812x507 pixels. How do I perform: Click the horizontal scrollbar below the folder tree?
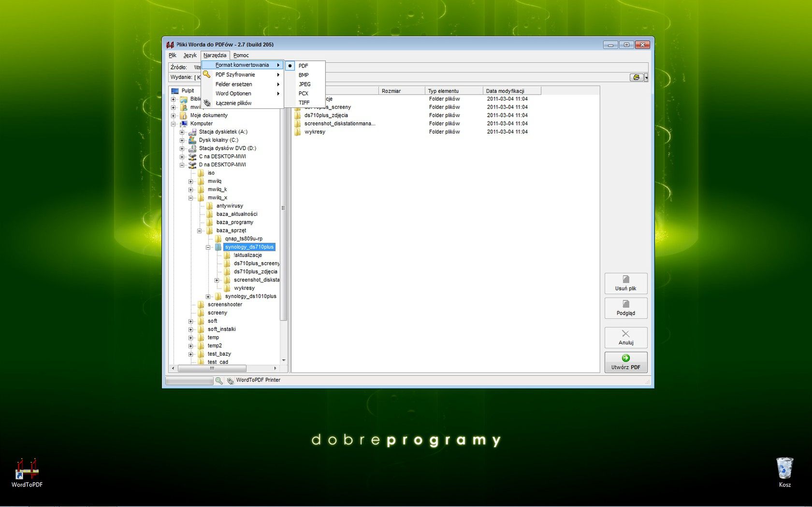pyautogui.click(x=213, y=368)
